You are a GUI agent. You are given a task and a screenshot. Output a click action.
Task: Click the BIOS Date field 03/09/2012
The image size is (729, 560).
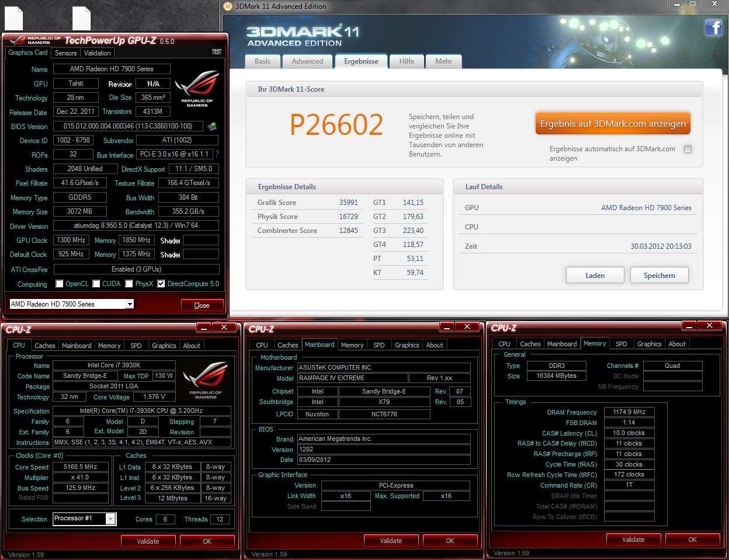(x=383, y=460)
